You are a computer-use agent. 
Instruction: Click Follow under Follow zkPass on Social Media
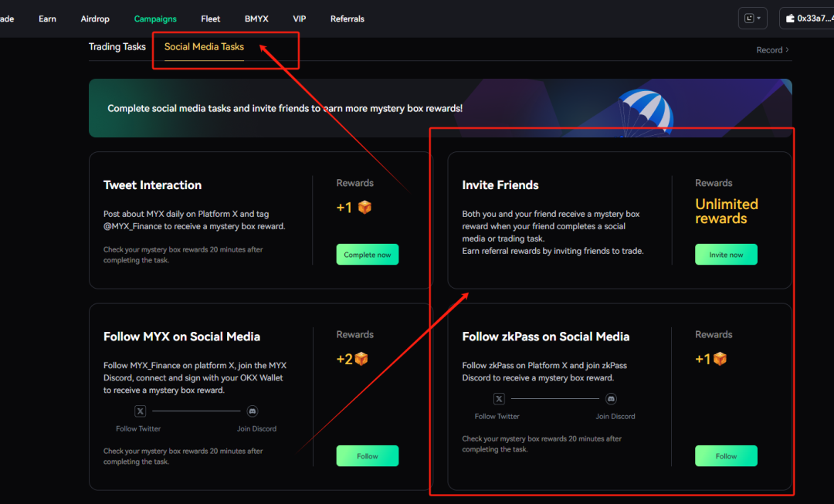[x=726, y=456]
